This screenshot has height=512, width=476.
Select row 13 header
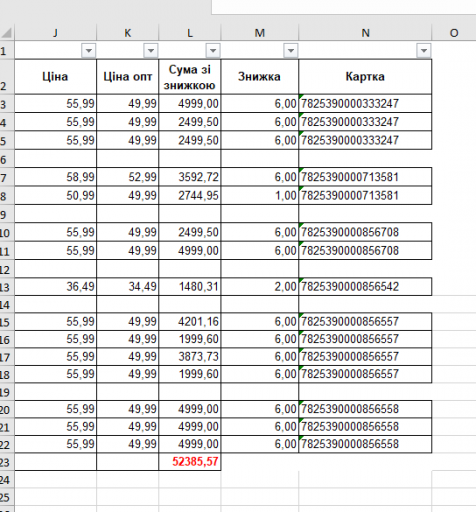click(x=7, y=287)
